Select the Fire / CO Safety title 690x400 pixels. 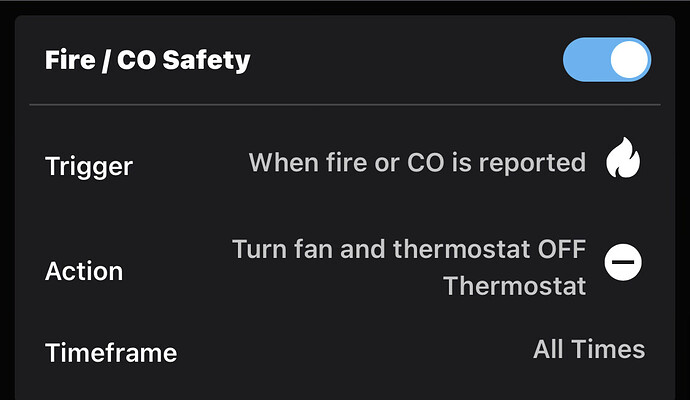148,60
